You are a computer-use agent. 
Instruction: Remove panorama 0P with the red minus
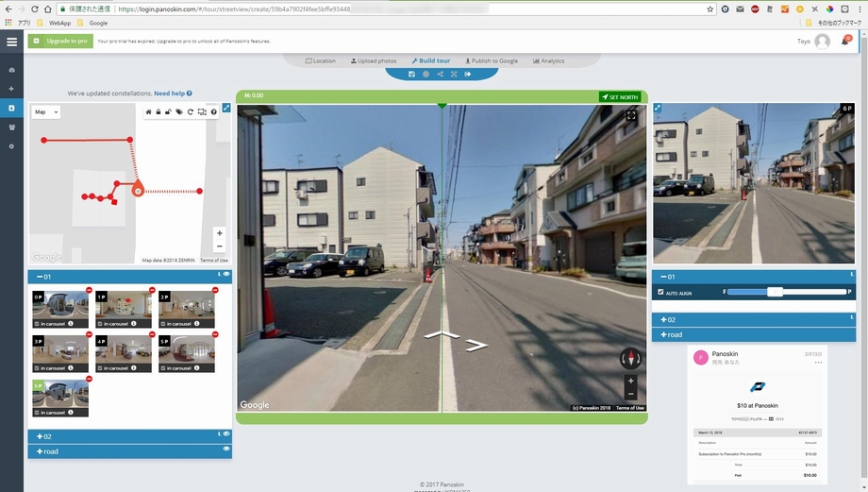click(x=89, y=290)
